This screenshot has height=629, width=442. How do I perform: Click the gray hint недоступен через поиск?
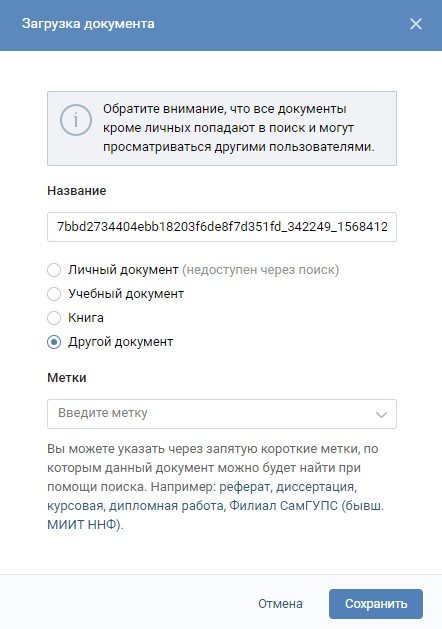tap(261, 270)
